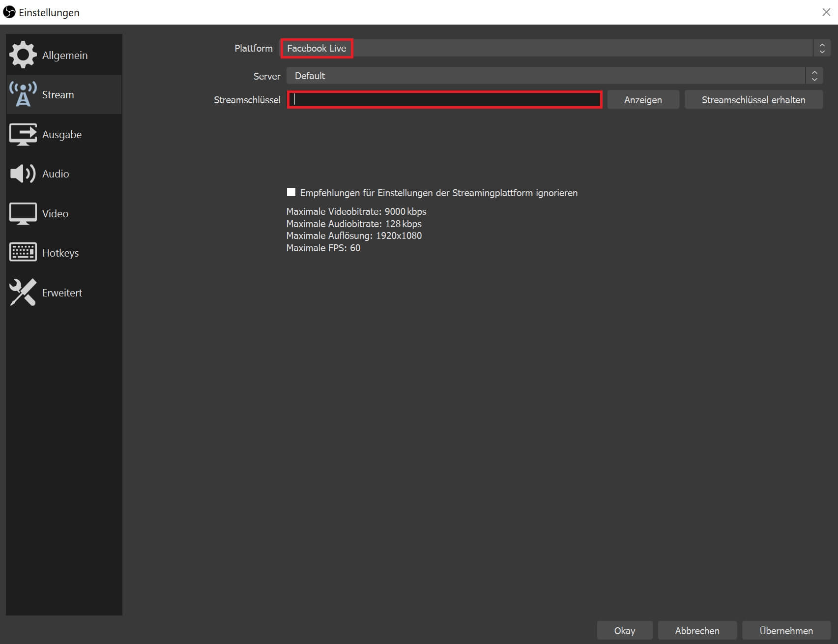Click the Video monitor icon
The width and height of the screenshot is (838, 644).
23,213
